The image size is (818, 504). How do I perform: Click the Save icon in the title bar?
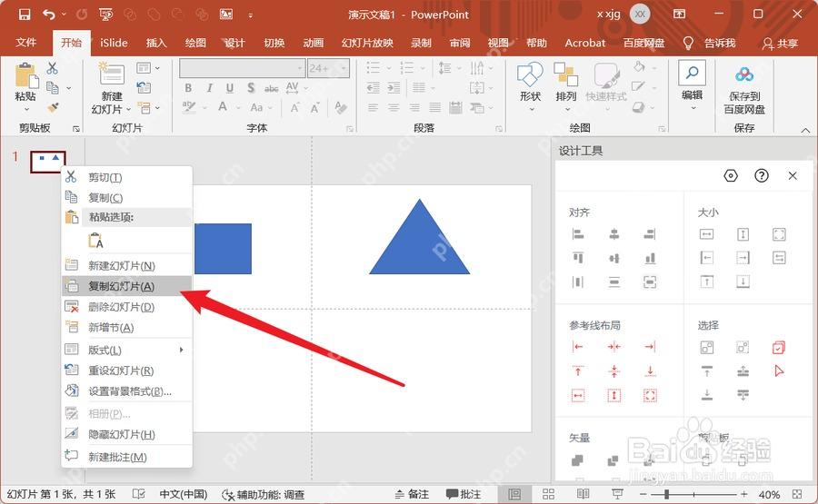[24, 15]
